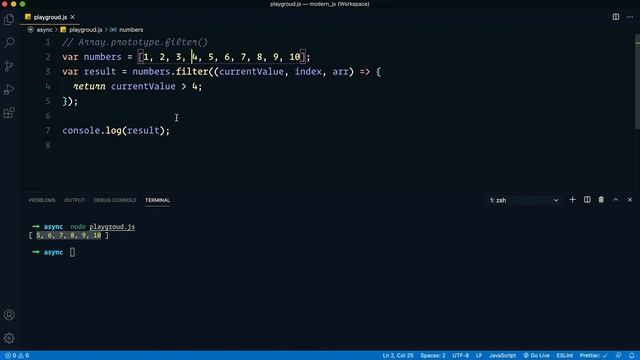Viewport: 640px width, 360px height.
Task: Open feedback icon in status bar
Action: (619, 356)
